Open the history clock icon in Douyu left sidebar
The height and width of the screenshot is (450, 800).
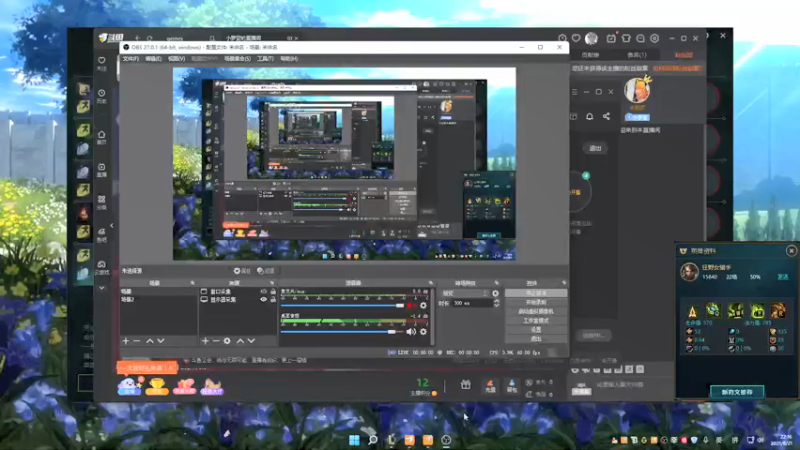coord(102,93)
